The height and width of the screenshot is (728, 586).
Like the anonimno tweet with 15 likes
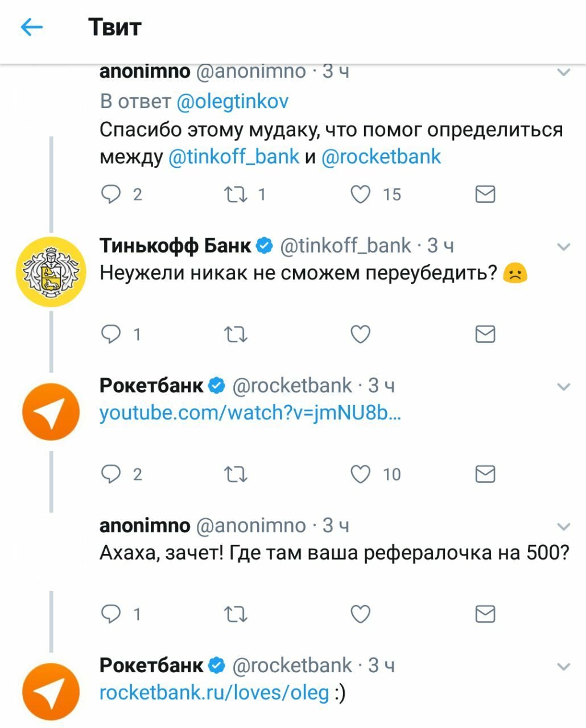coord(361,195)
